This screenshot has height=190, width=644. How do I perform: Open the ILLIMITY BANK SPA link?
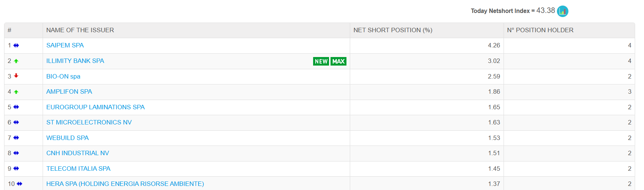click(75, 61)
